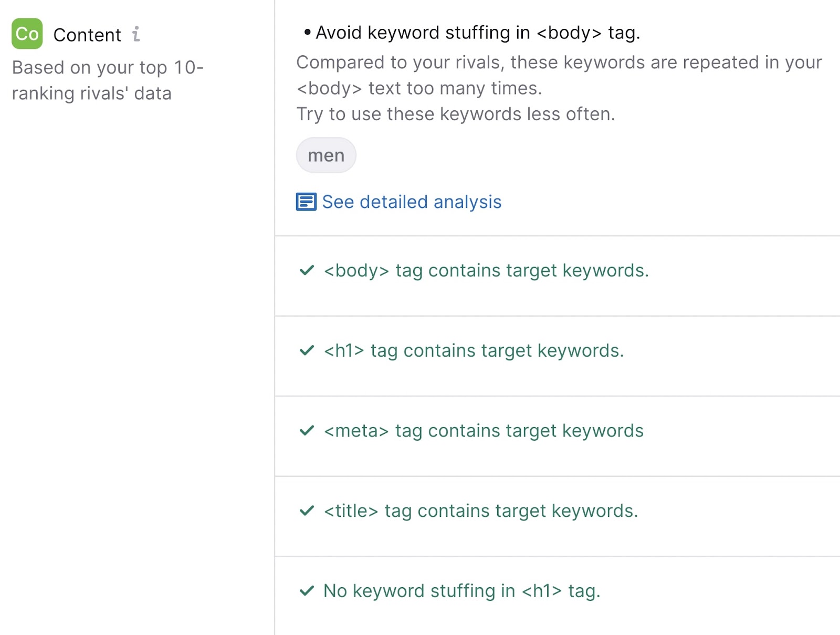Click the 'Based on your top 10-ranking rivals' subtitle
Viewport: 840px width, 635px height.
pos(107,80)
